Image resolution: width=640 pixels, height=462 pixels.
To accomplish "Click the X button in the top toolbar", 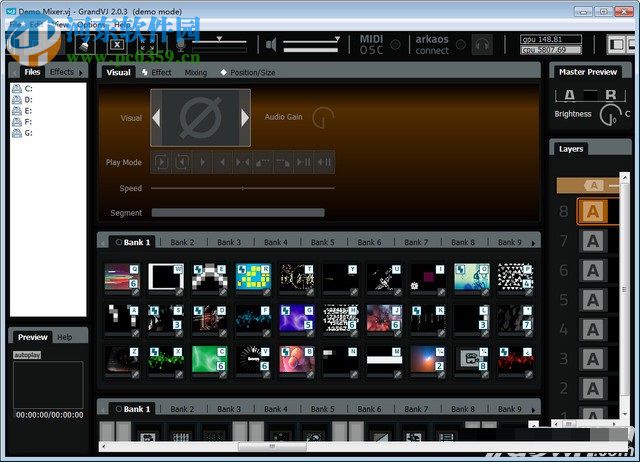I will [x=117, y=44].
